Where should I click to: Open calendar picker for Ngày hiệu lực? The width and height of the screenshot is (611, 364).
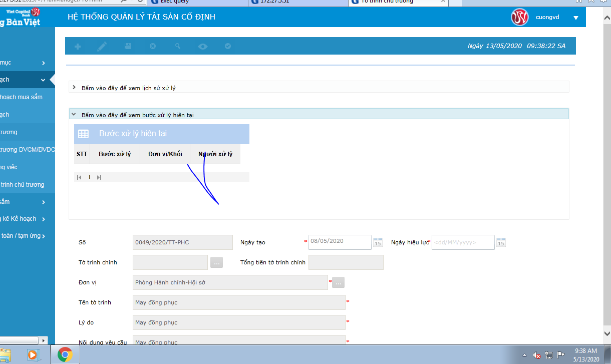(501, 242)
